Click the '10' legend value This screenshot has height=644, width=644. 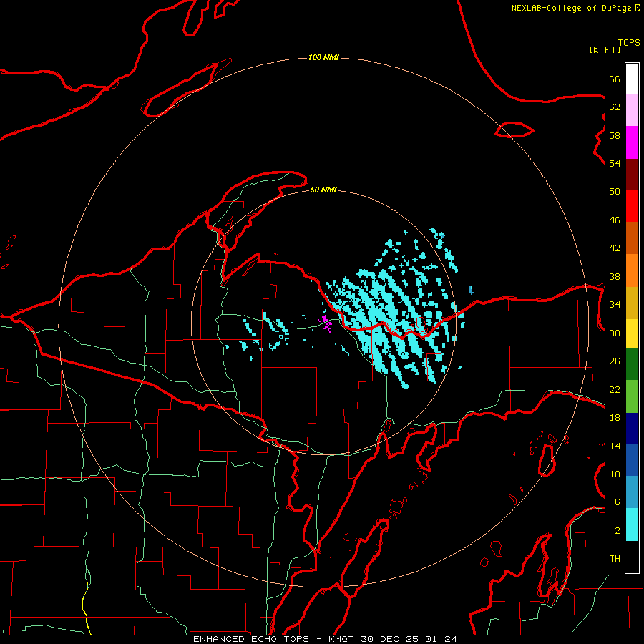pos(615,474)
